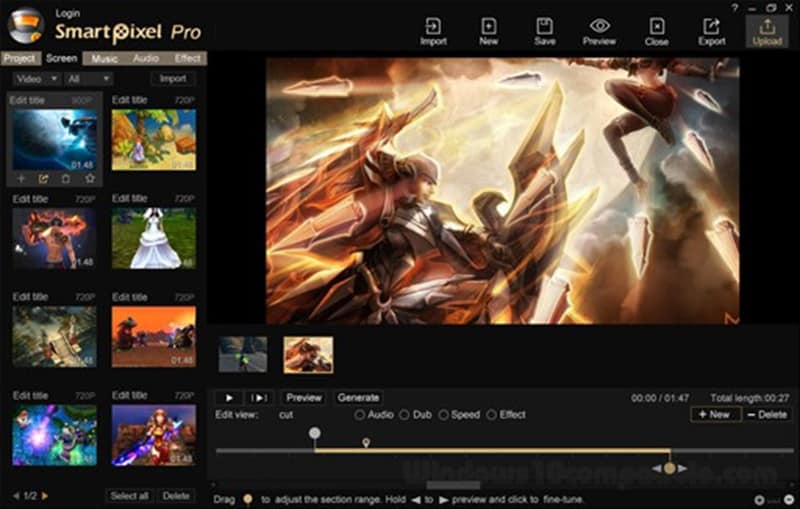Viewport: 800px width, 509px height.
Task: Click 'Edit title' above flaming fighter clip
Action: pos(30,198)
